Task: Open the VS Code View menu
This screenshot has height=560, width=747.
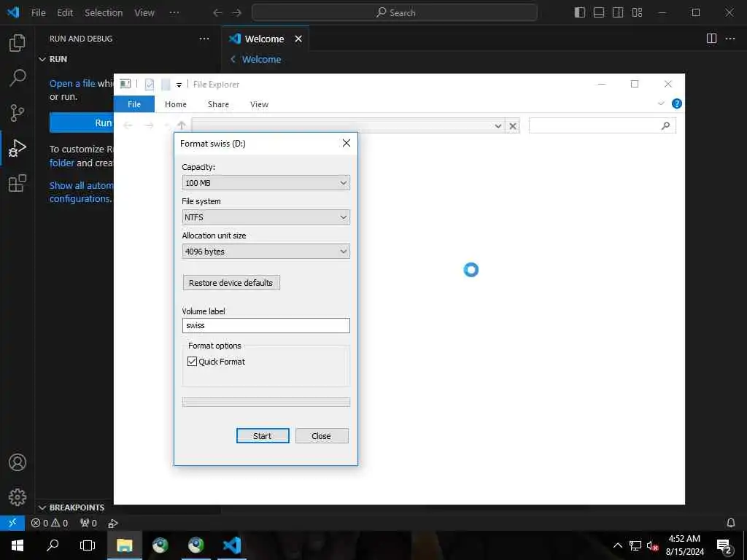Action: 144,13
